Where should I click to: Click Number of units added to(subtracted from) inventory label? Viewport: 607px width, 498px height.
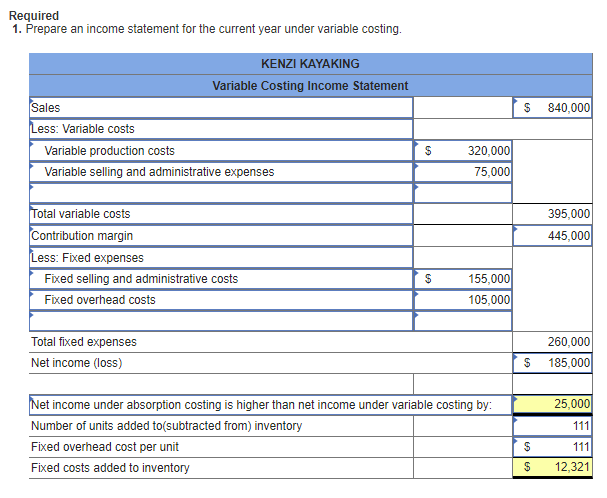click(x=166, y=426)
